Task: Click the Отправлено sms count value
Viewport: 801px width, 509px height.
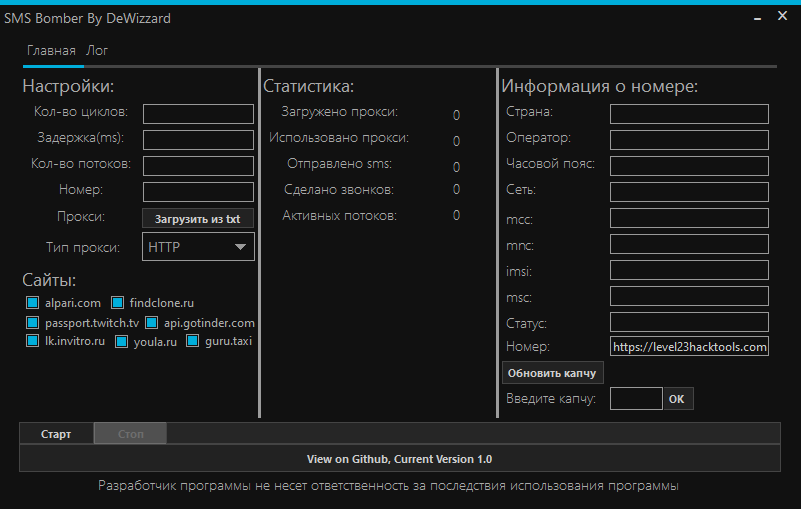Action: click(456, 167)
